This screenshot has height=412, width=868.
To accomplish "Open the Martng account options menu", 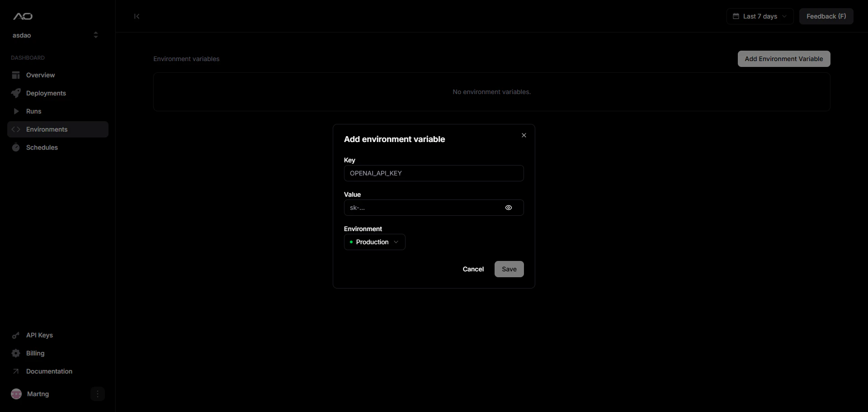I will coord(98,393).
